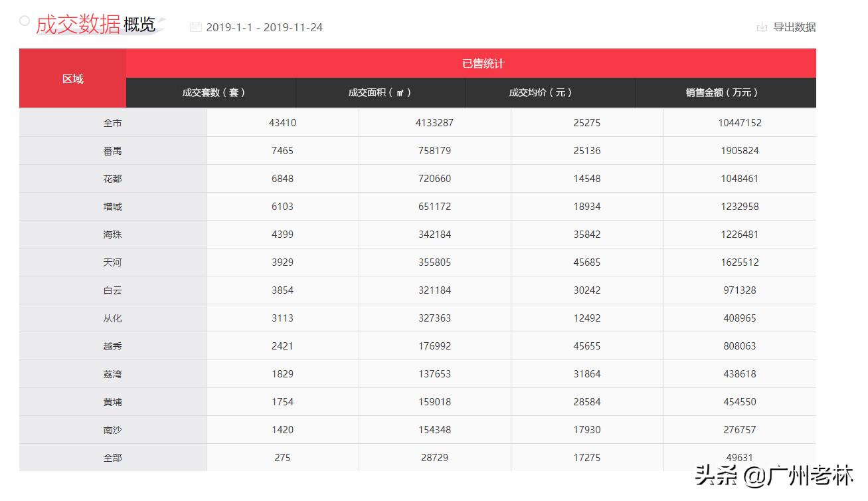This screenshot has width=868, height=501.
Task: Click 南沙 units value 1420
Action: click(x=283, y=430)
